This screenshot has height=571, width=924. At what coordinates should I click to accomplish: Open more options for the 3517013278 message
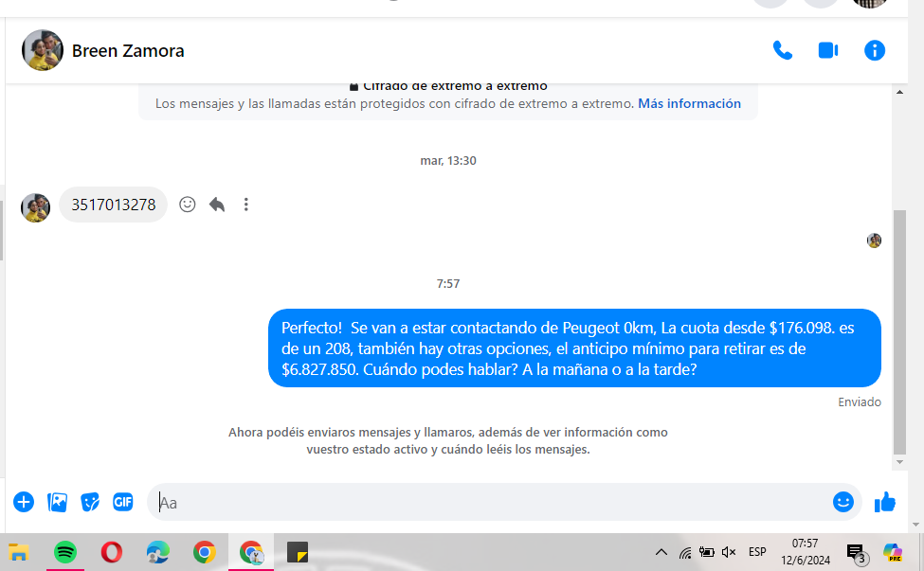[x=245, y=205]
